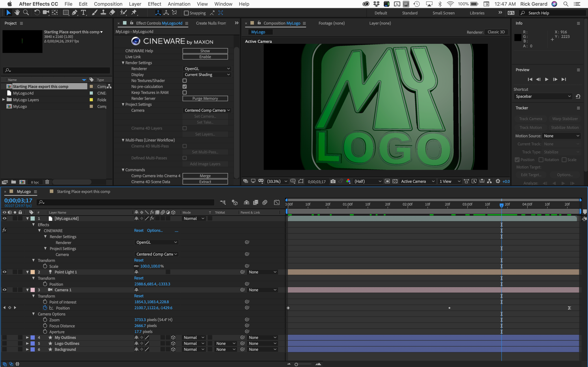Select the Puppet Pin tool
This screenshot has width=588, height=367.
[x=134, y=13]
